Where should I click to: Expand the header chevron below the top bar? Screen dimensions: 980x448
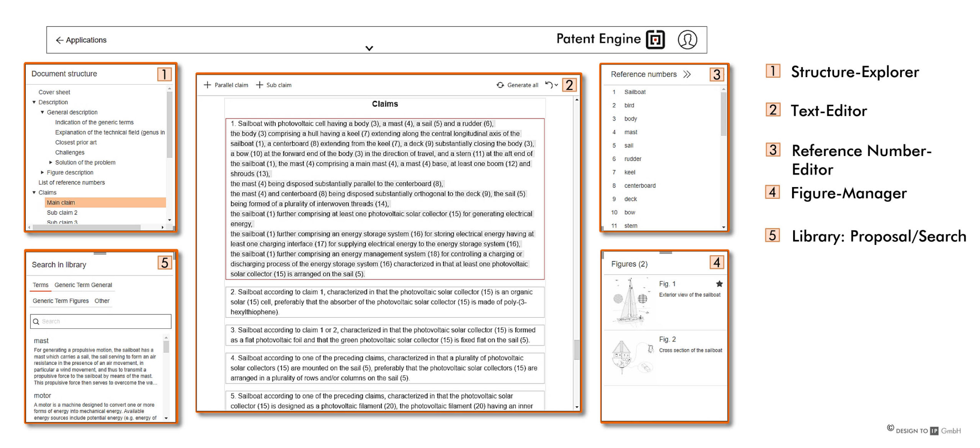click(369, 48)
